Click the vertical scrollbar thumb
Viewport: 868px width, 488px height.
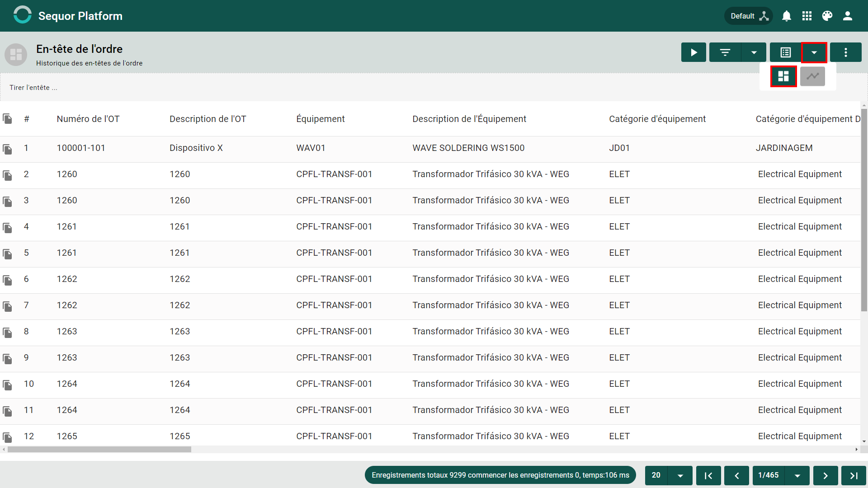864,210
